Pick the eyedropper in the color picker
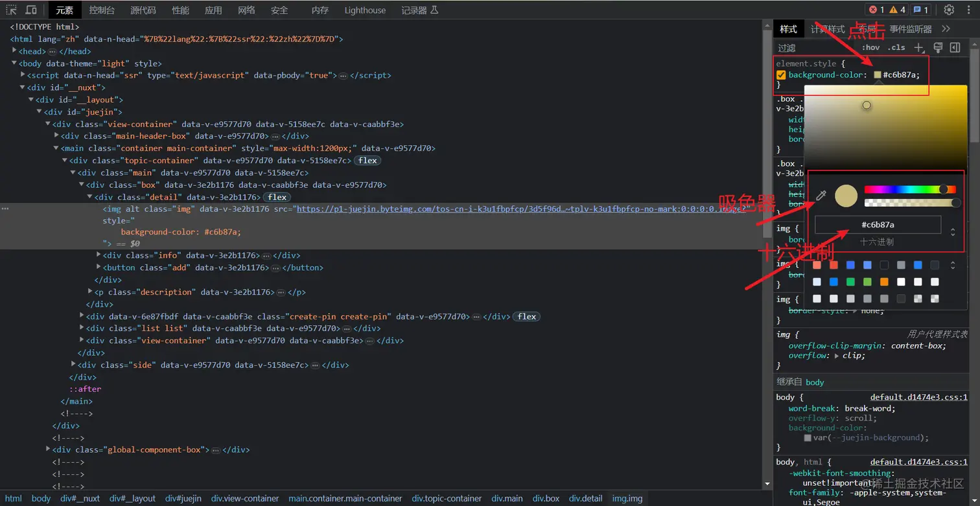Viewport: 980px width, 506px height. pyautogui.click(x=821, y=196)
